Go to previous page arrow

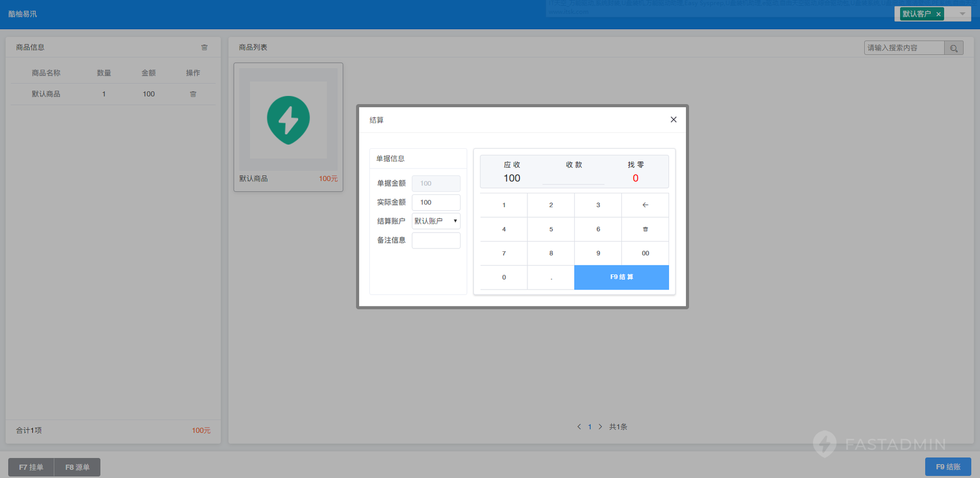point(579,426)
